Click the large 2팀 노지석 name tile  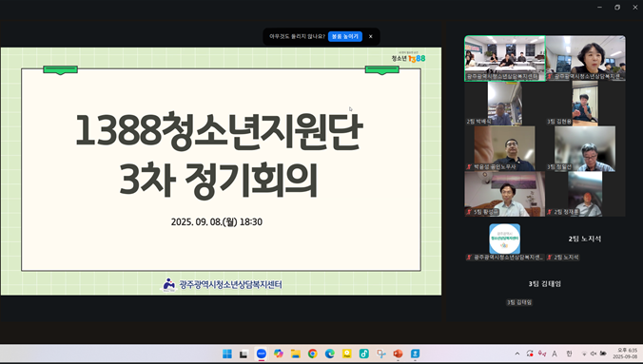pyautogui.click(x=585, y=239)
